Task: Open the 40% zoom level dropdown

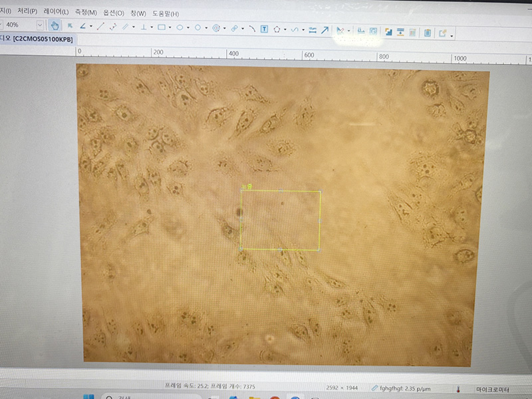Action: click(40, 25)
